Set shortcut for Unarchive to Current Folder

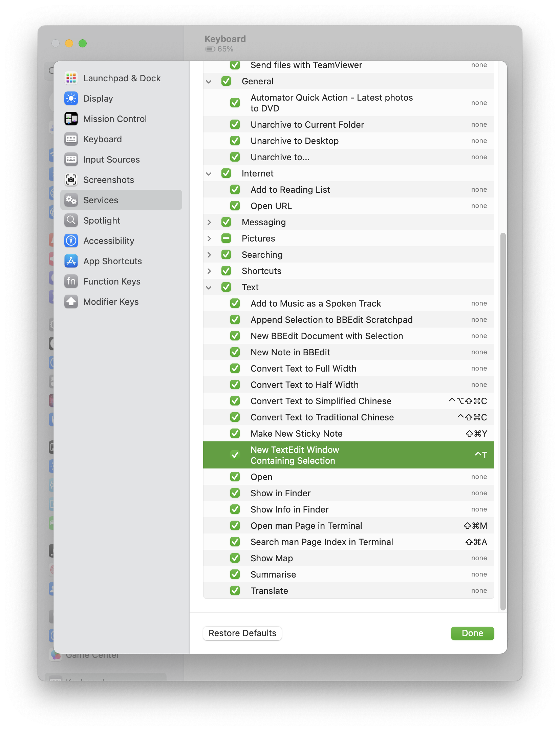pyautogui.click(x=479, y=125)
